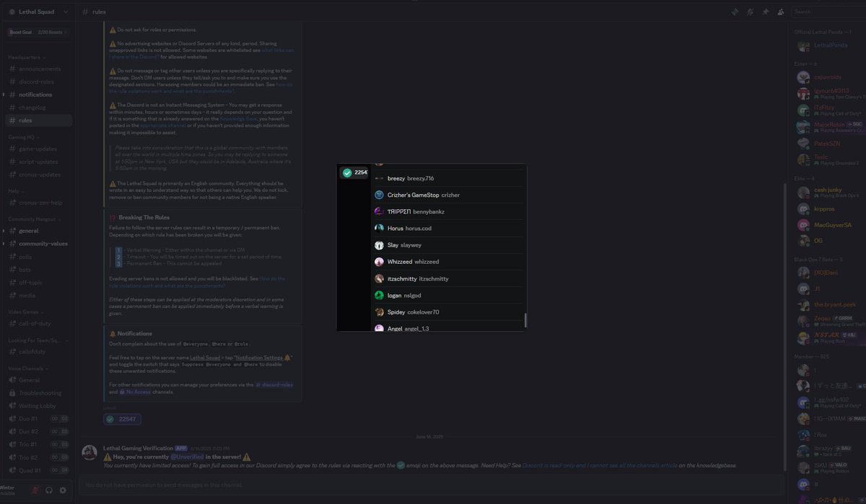Click the Boost Goal progress bar
866x504 pixels.
40,32
